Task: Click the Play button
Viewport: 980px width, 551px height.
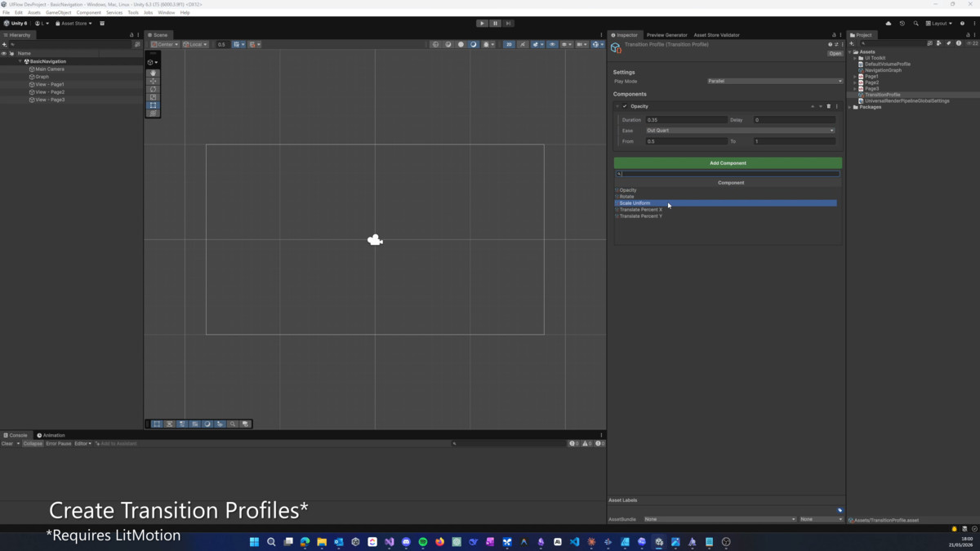Action: pos(482,24)
